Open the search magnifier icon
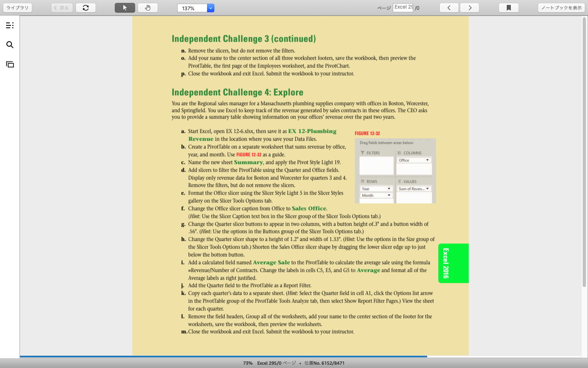The image size is (588, 368). click(x=10, y=45)
